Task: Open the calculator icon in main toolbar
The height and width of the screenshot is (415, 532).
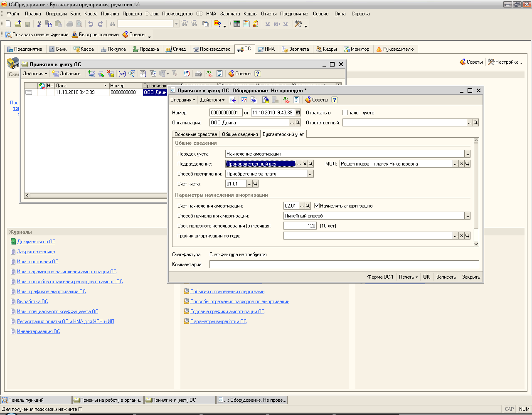Action: pos(236,24)
